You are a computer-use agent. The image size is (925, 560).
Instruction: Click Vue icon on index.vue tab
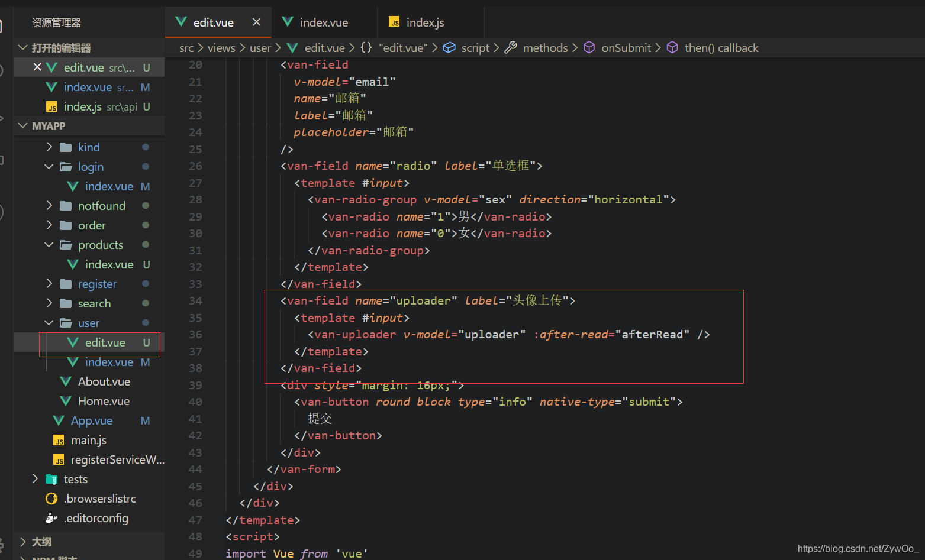point(288,22)
